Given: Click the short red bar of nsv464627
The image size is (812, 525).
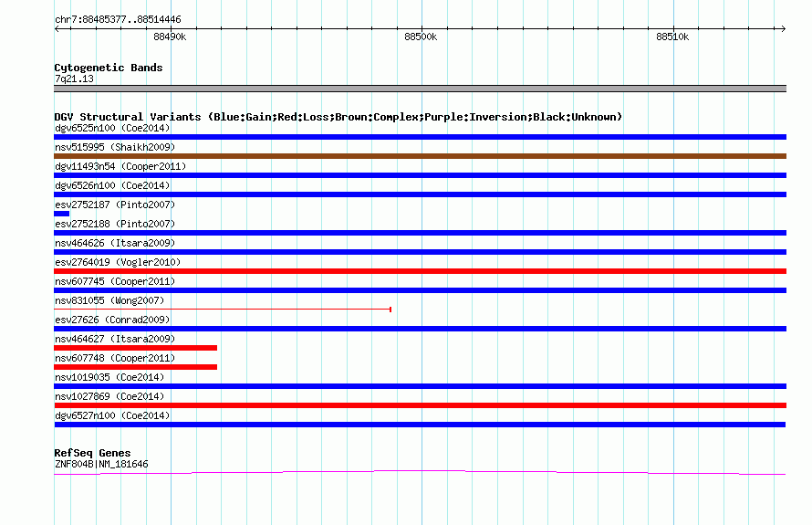Looking at the screenshot, I should (x=135, y=348).
